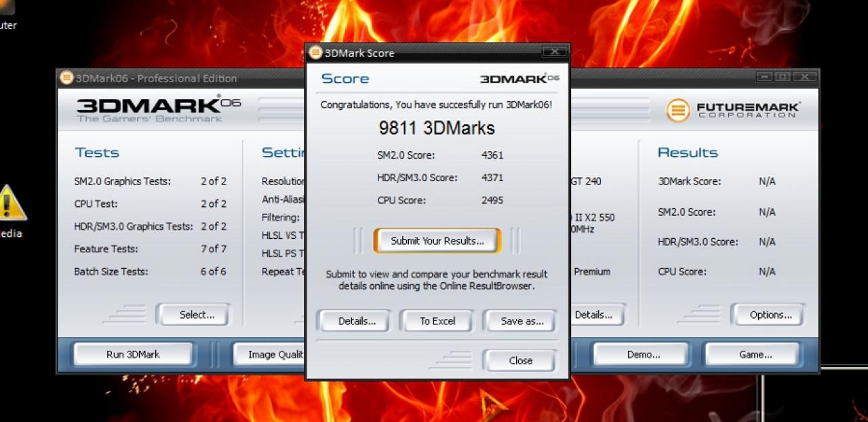Click the SM2.0 Score value 4361
Viewport: 868px width, 422px height.
point(492,155)
